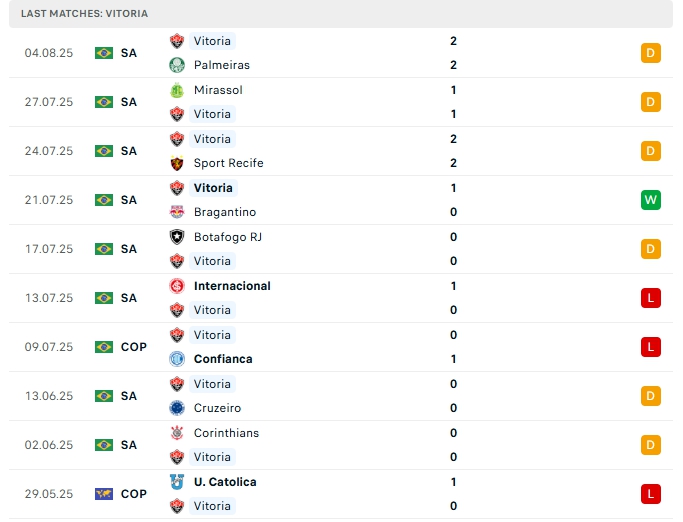Open the Botafogo RJ team link

tap(227, 237)
